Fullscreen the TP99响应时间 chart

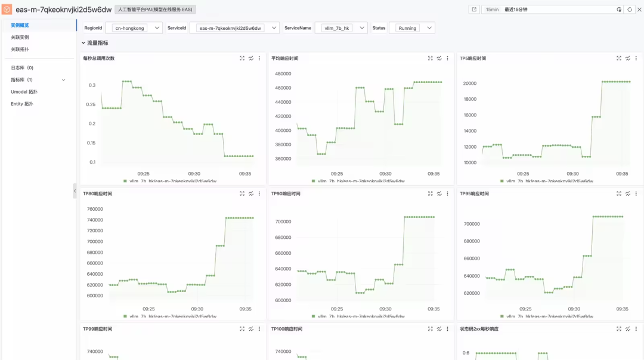242,329
